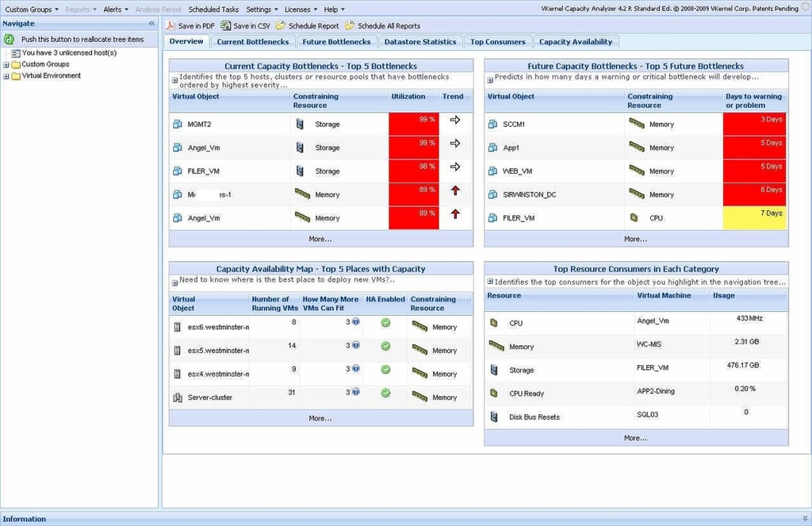Click the VM icon beside SIRWINSTON_DC

pyautogui.click(x=492, y=194)
